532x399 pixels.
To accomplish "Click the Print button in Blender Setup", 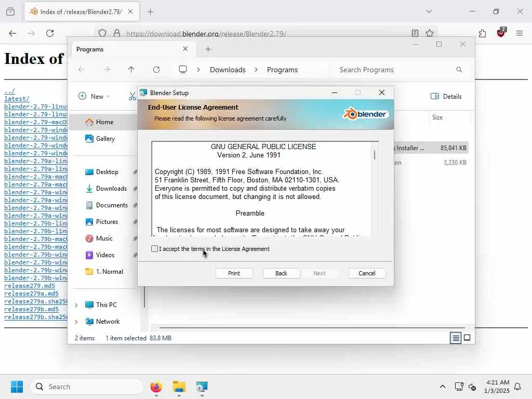I will 234,273.
